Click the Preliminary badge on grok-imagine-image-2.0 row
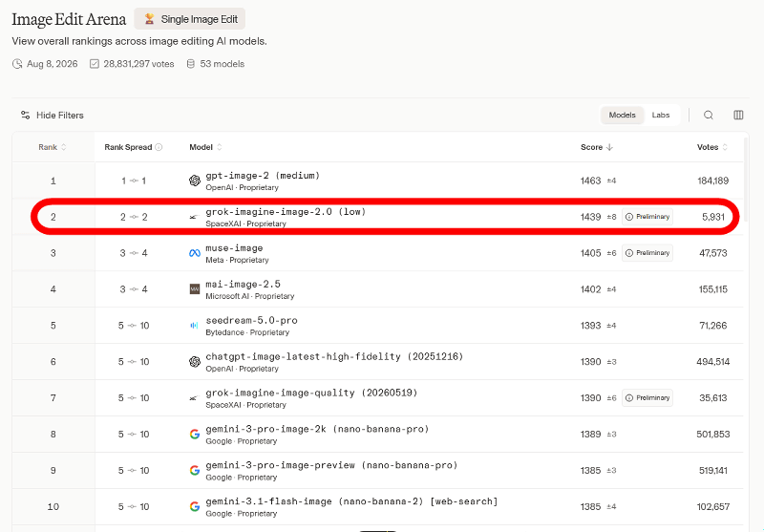This screenshot has height=532, width=764. [x=647, y=217]
